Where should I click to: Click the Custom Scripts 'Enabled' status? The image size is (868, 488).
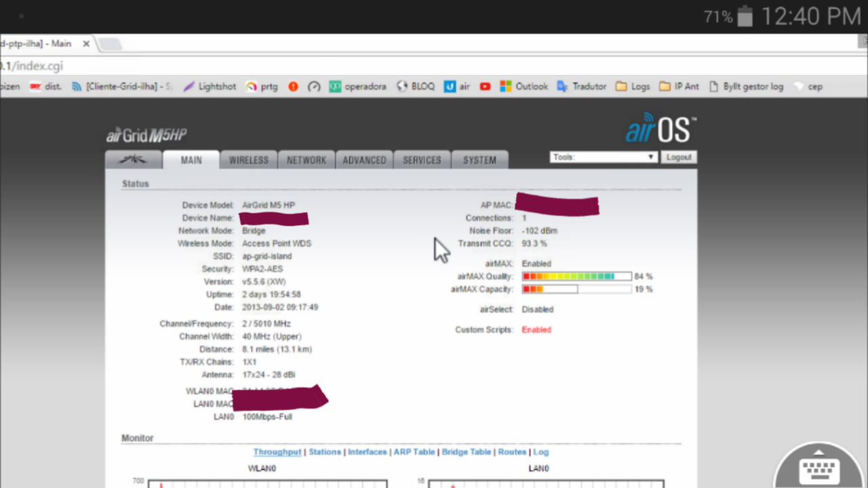tap(536, 330)
